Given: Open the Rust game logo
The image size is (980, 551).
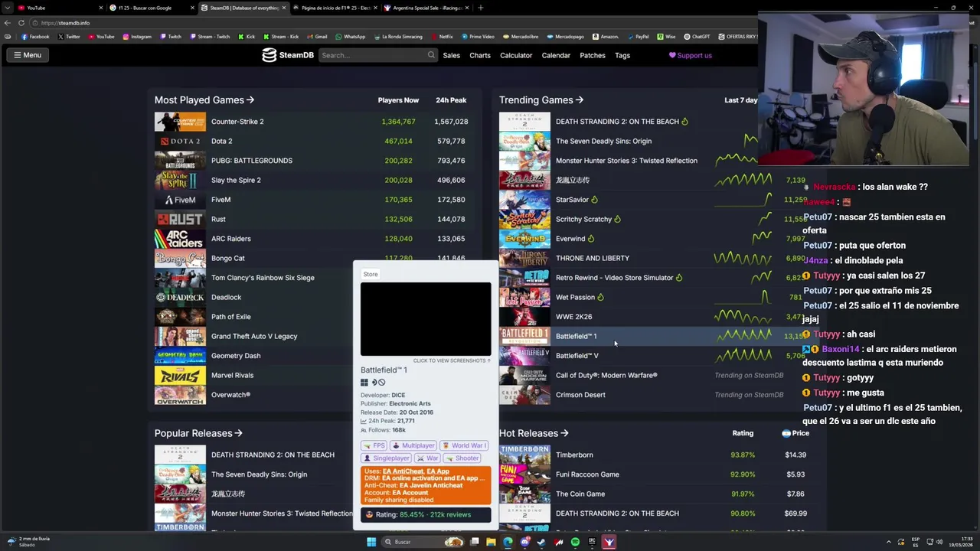Looking at the screenshot, I should coord(180,219).
